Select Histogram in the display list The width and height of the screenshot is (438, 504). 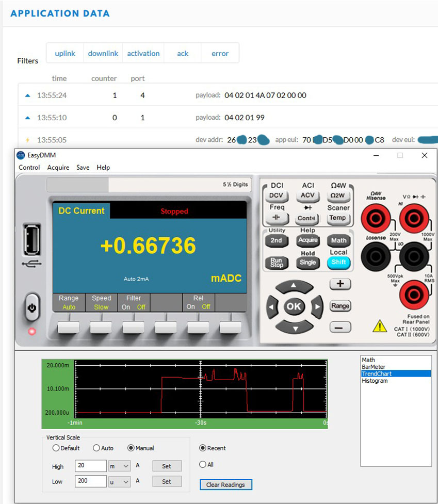click(x=375, y=381)
